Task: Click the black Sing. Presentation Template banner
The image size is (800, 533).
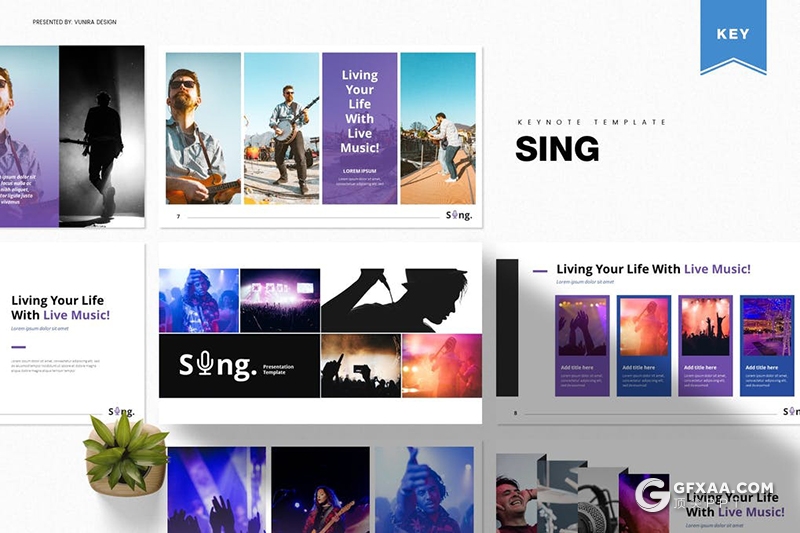Action: pyautogui.click(x=239, y=366)
